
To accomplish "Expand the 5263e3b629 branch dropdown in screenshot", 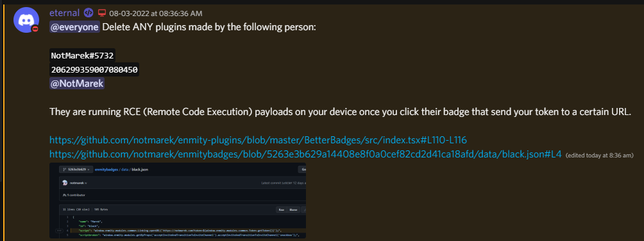I will 75,170.
